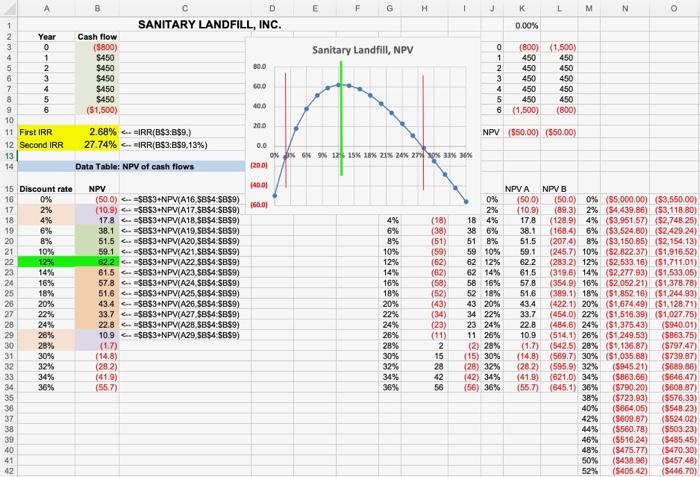The width and height of the screenshot is (700, 477).
Task: Click the Year header cell
Action: (x=46, y=37)
